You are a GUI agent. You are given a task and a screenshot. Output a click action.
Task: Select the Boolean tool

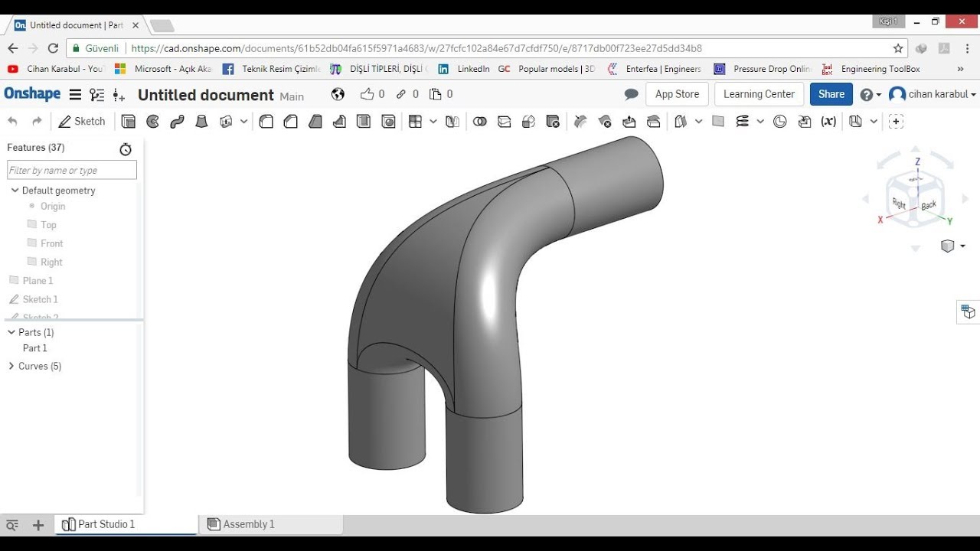[x=479, y=121]
